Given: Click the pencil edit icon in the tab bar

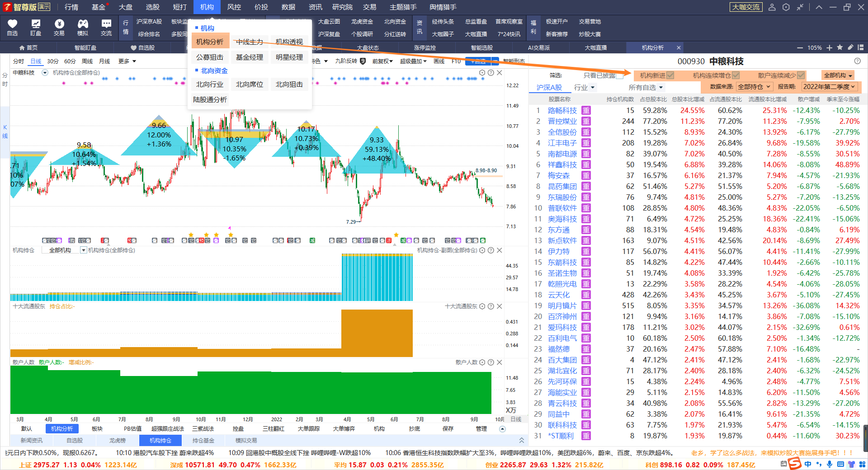Looking at the screenshot, I should [x=850, y=47].
